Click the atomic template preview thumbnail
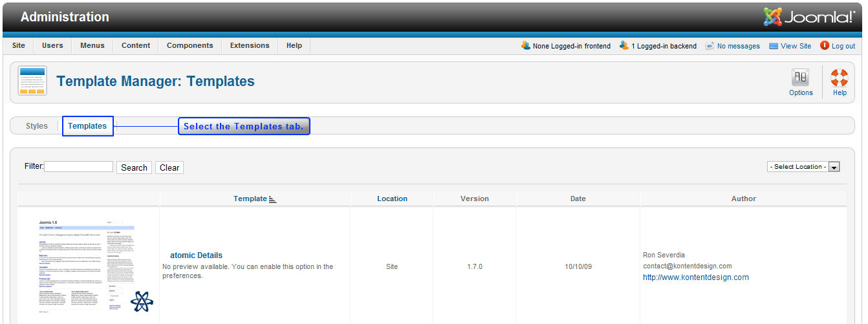868x324 pixels. (x=94, y=266)
